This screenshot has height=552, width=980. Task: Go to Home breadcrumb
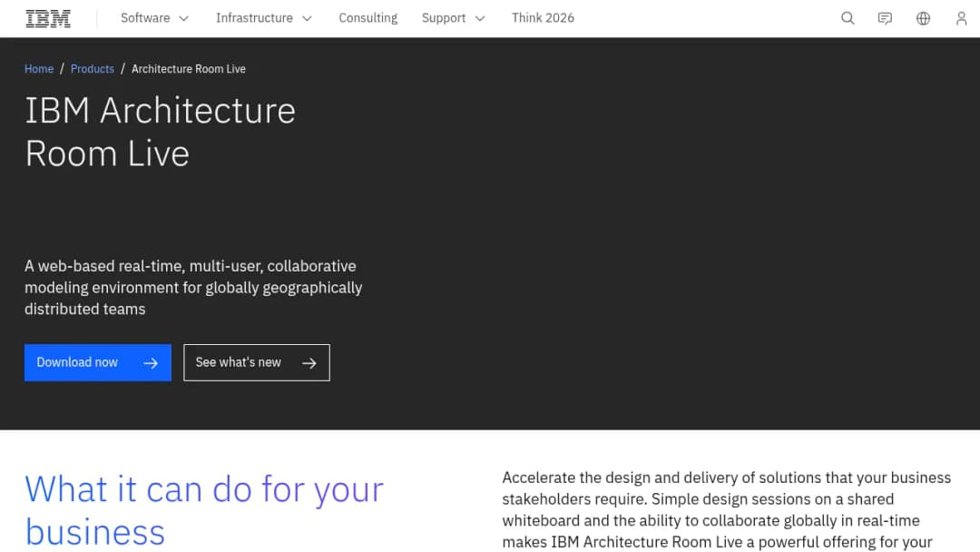click(x=39, y=69)
